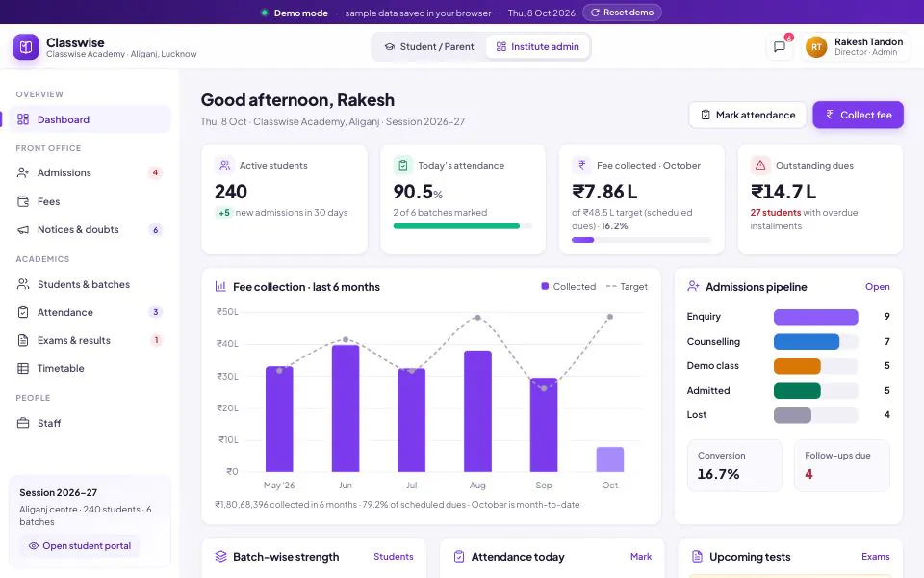The width and height of the screenshot is (924, 578).
Task: Click the Admissions person-plus icon in sidebar
Action: pyautogui.click(x=23, y=172)
